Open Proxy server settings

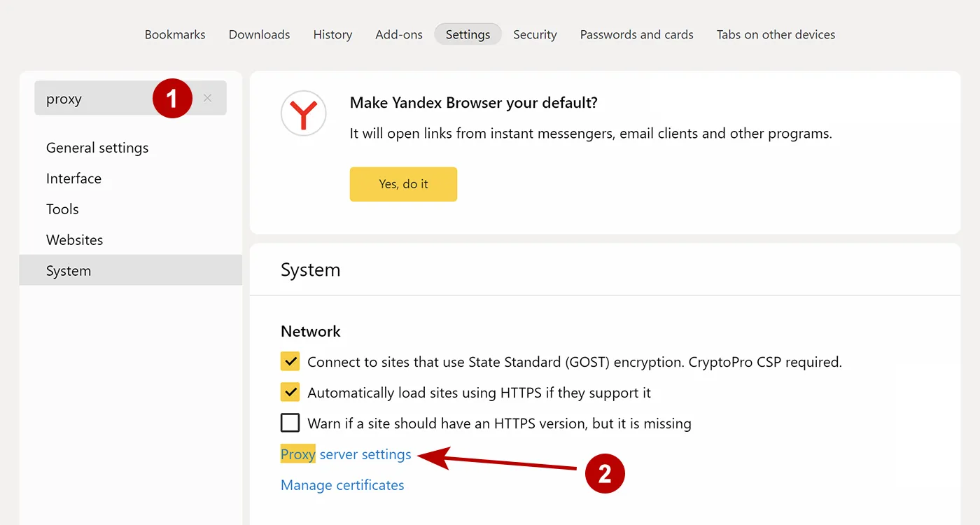345,454
